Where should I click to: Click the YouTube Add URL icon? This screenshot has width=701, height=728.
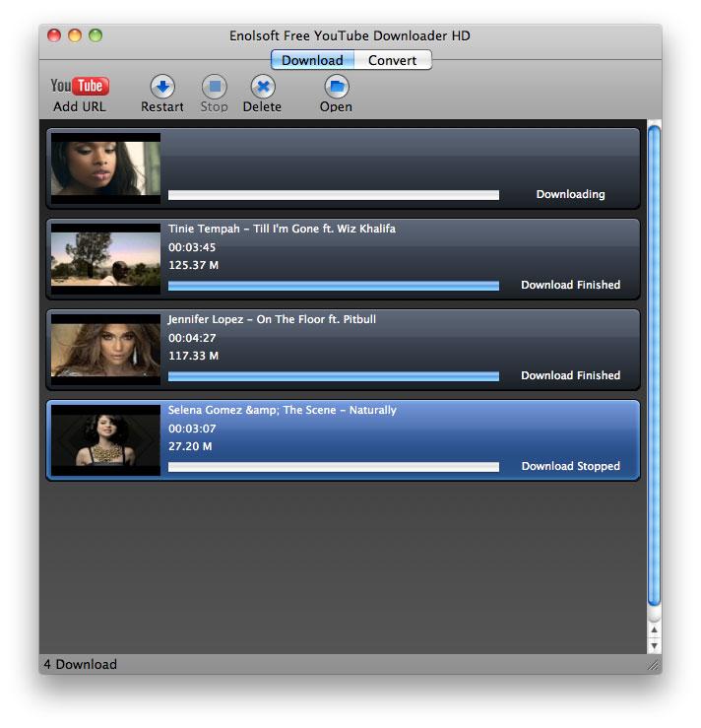click(x=80, y=86)
